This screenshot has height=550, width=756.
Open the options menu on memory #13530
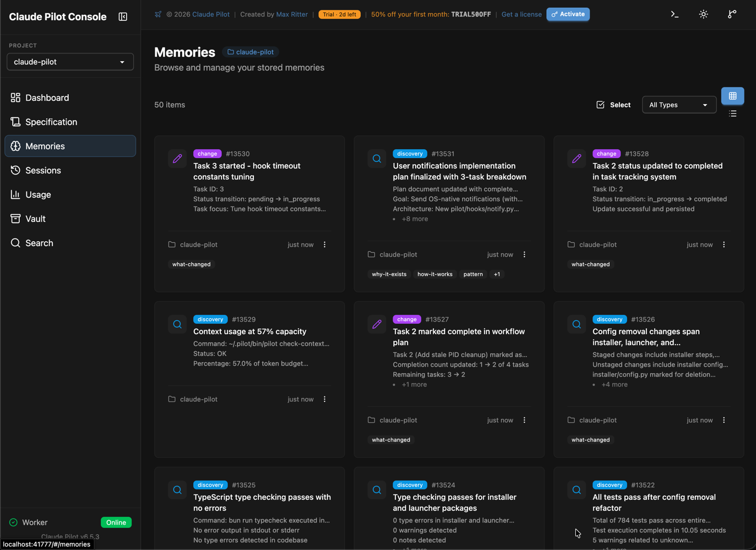pyautogui.click(x=325, y=244)
